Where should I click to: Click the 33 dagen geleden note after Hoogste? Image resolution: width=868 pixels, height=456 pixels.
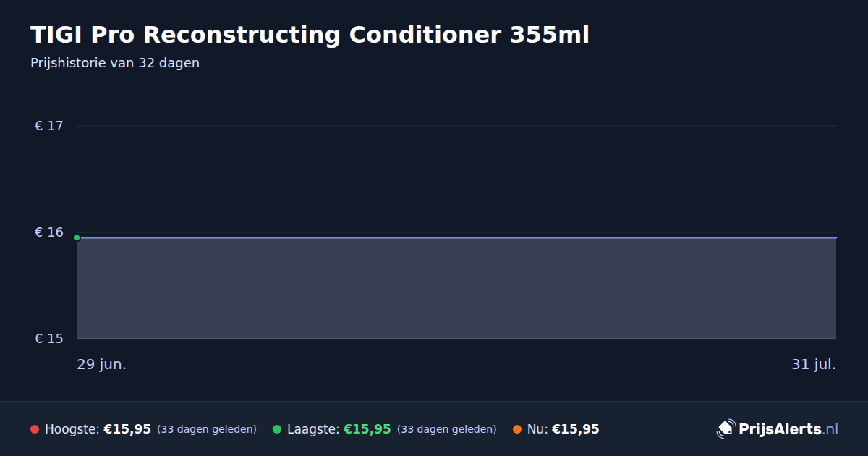(x=207, y=429)
